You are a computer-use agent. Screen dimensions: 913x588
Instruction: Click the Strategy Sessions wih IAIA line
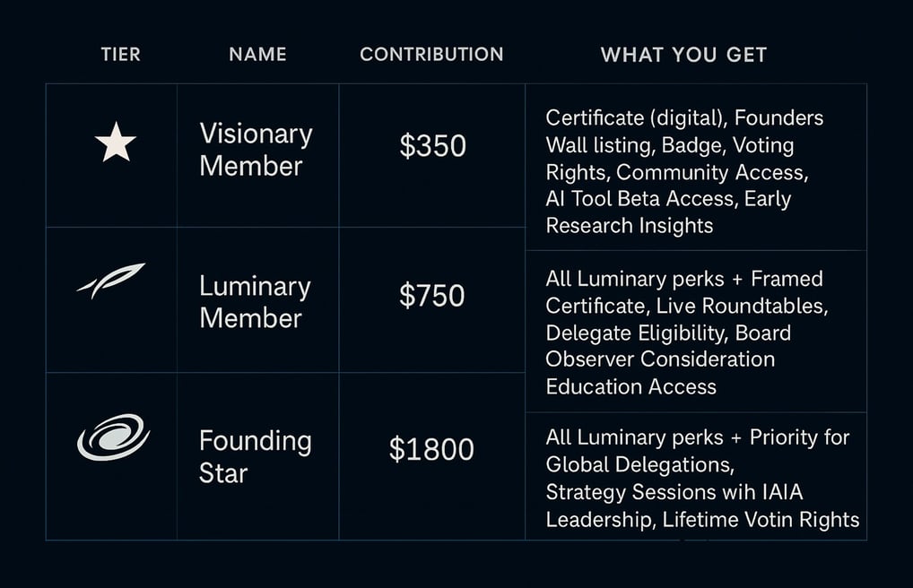pyautogui.click(x=674, y=492)
